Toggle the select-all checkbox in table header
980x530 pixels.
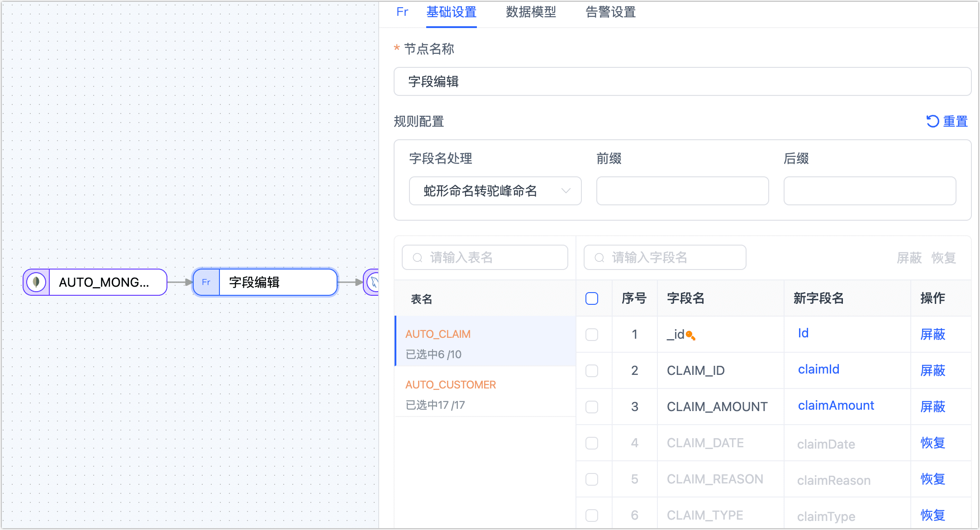point(592,298)
